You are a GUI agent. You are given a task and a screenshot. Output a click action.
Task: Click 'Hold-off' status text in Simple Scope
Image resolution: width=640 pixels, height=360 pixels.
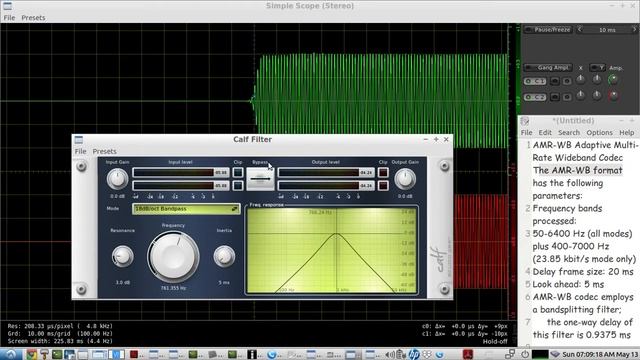(495, 341)
